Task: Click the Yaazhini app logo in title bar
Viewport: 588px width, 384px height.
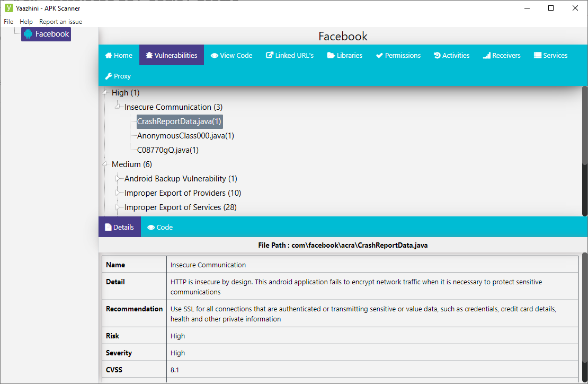Action: pyautogui.click(x=8, y=8)
